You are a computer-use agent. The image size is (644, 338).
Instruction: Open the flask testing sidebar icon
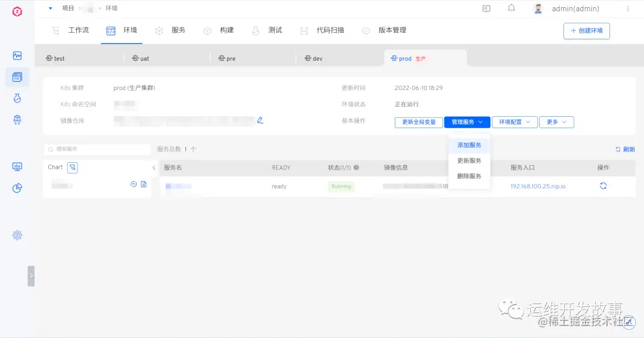(17, 98)
